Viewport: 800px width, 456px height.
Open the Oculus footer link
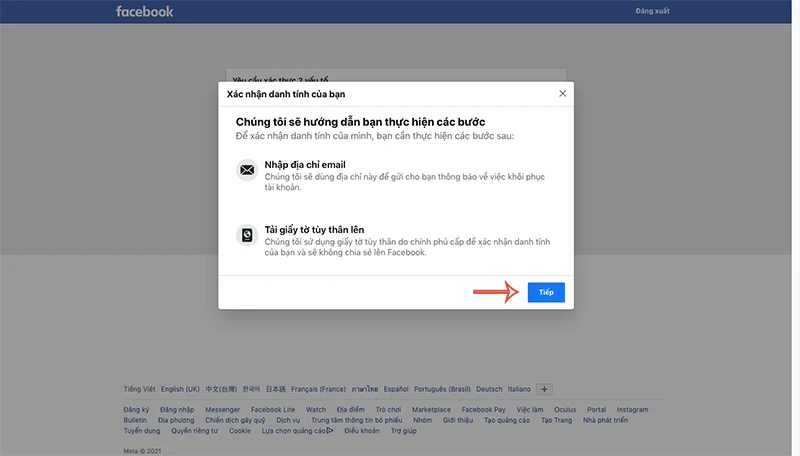point(565,410)
